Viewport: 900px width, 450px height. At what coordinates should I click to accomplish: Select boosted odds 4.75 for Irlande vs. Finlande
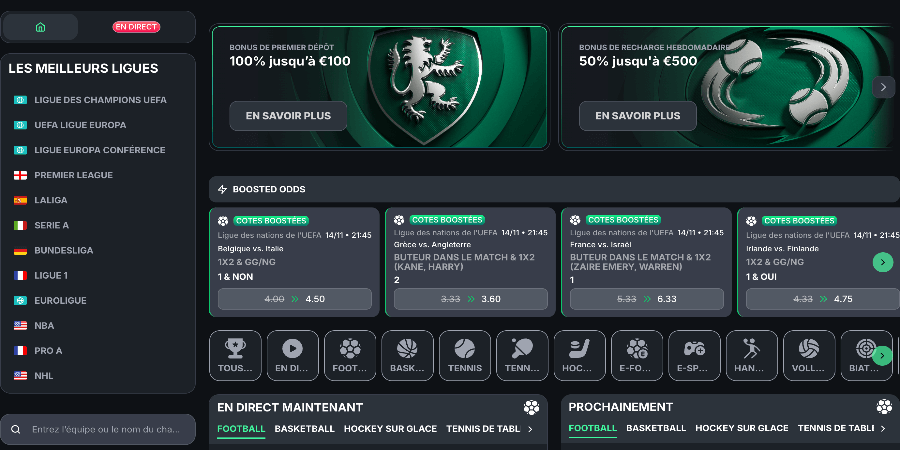823,299
